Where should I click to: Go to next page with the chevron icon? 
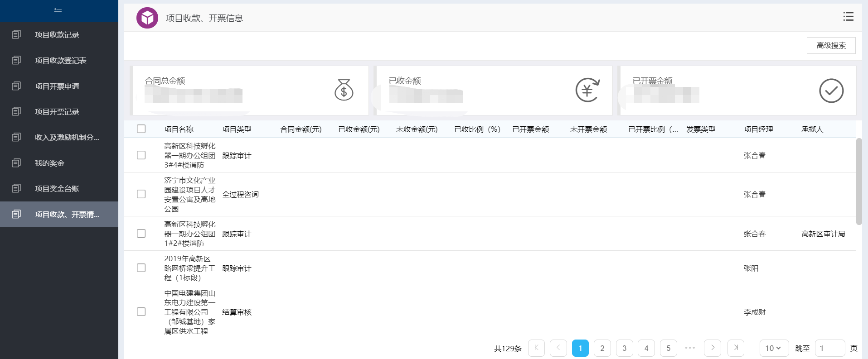(713, 348)
